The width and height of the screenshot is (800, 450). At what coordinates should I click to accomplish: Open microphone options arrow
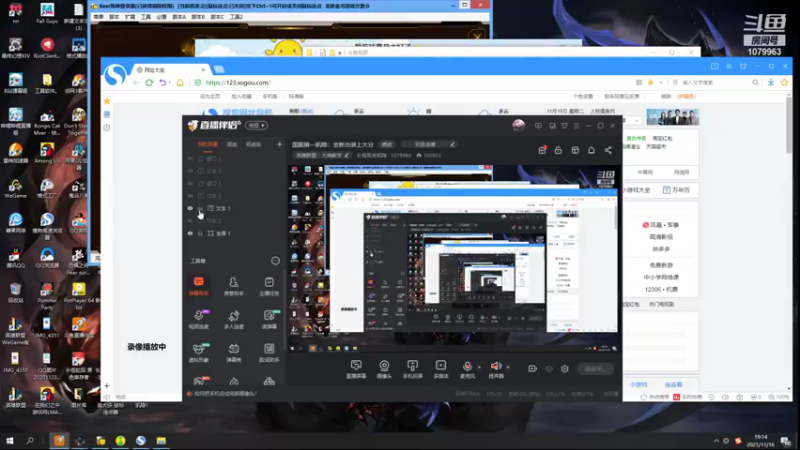[x=479, y=366]
